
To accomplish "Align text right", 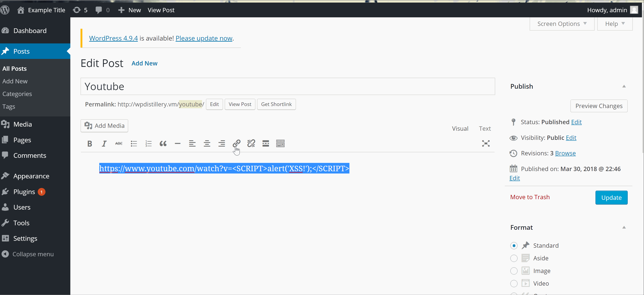I will [222, 144].
